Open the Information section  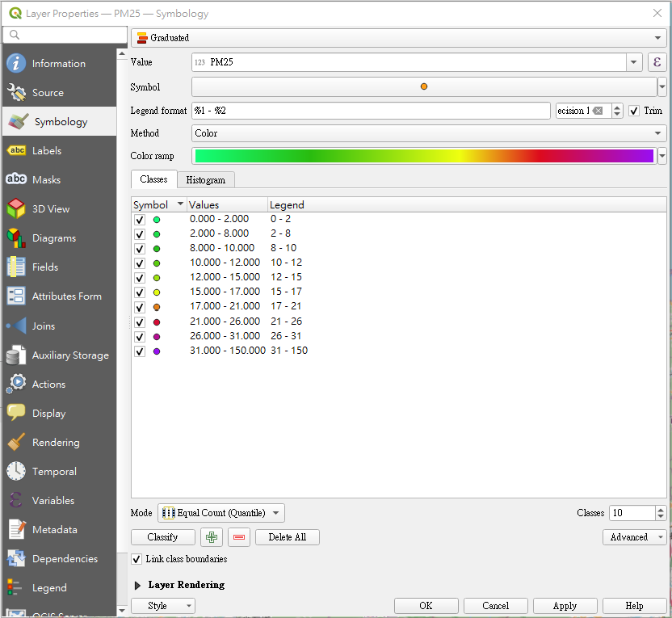click(59, 64)
